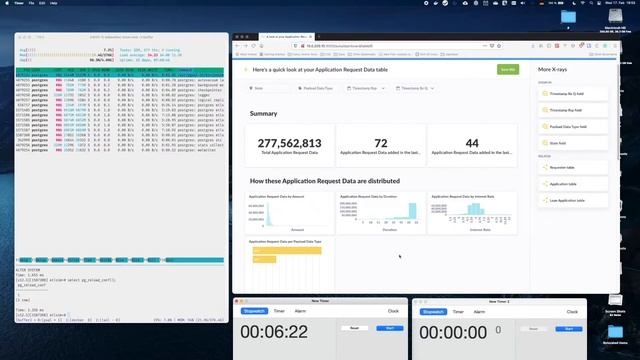The width and height of the screenshot is (640, 360).
Task: Open the Screen Shots drive icon on desktop
Action: click(615, 301)
